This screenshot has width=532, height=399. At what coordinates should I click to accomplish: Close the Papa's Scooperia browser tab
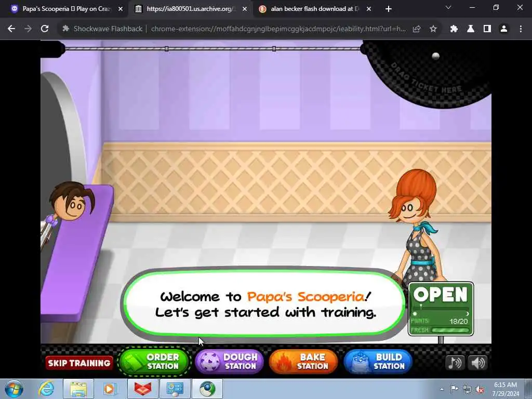(x=121, y=9)
